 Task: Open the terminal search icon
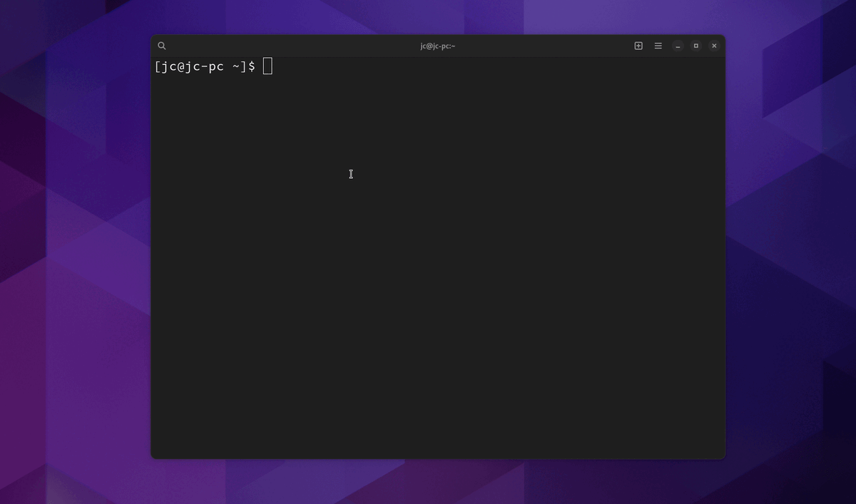162,46
